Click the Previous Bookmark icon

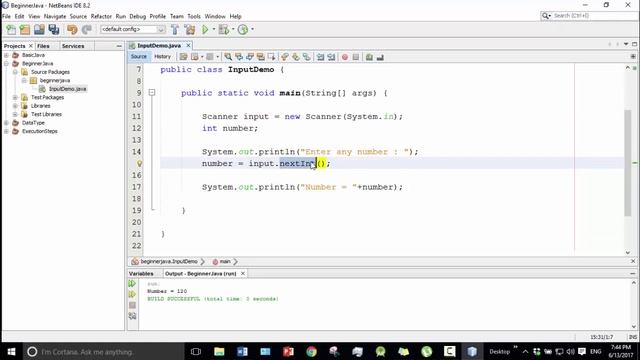coord(284,57)
